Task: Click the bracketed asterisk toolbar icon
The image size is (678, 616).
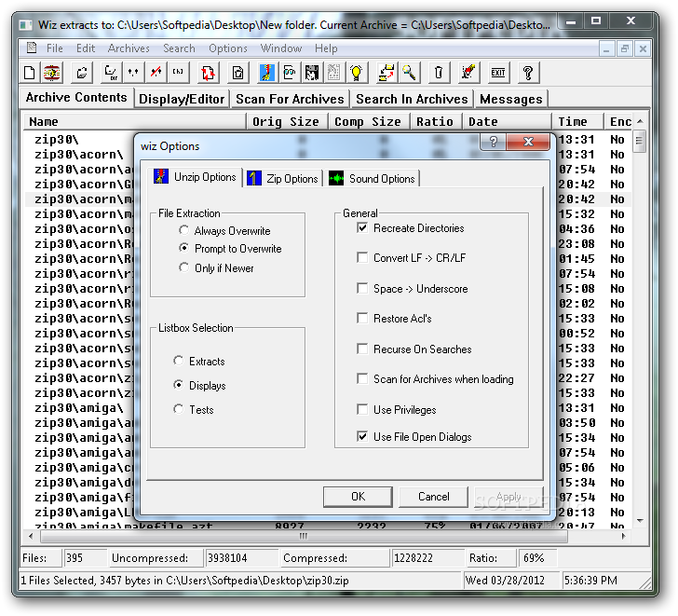Action: [178, 73]
